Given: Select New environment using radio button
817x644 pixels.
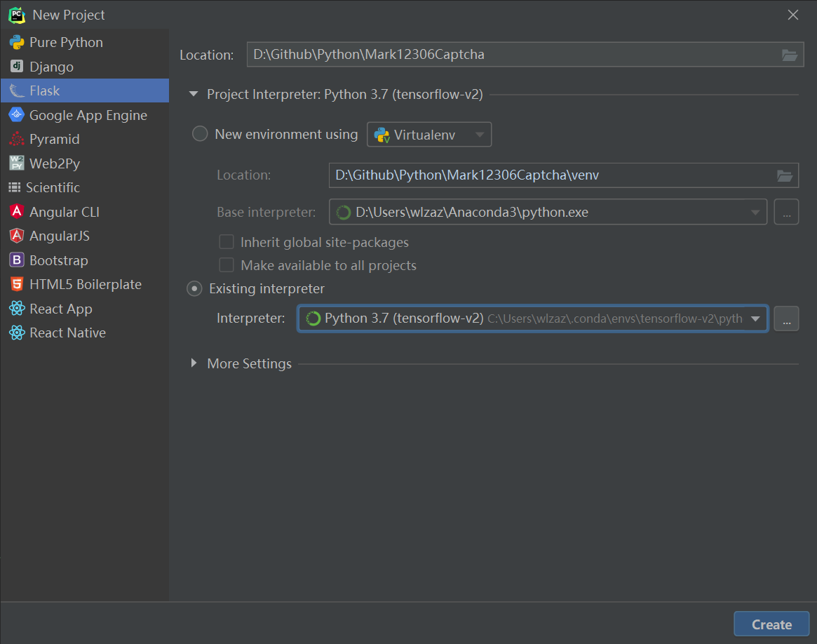Looking at the screenshot, I should click(201, 134).
